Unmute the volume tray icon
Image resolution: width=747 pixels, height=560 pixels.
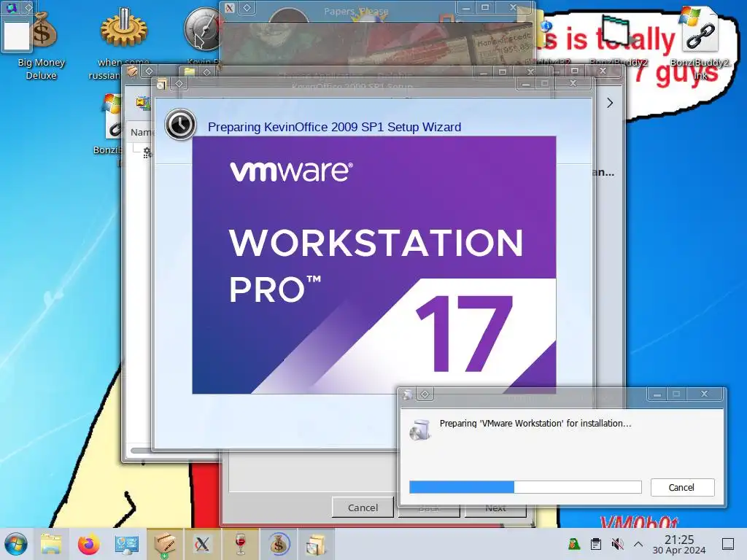617,544
